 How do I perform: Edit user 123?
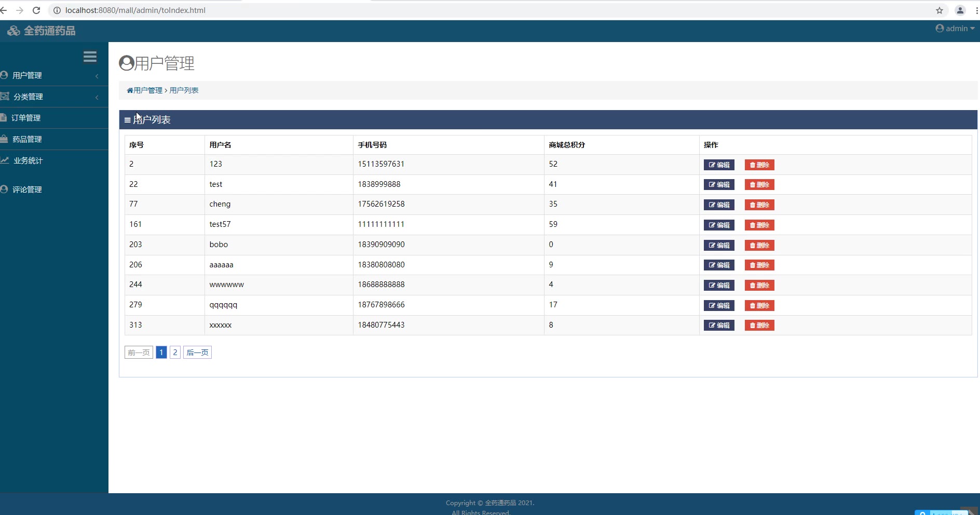(719, 165)
